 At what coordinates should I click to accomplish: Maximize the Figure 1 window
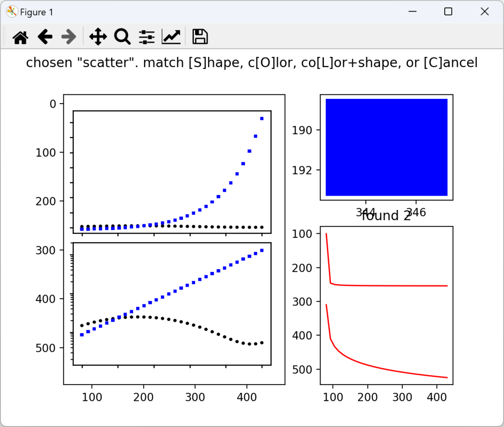[448, 12]
